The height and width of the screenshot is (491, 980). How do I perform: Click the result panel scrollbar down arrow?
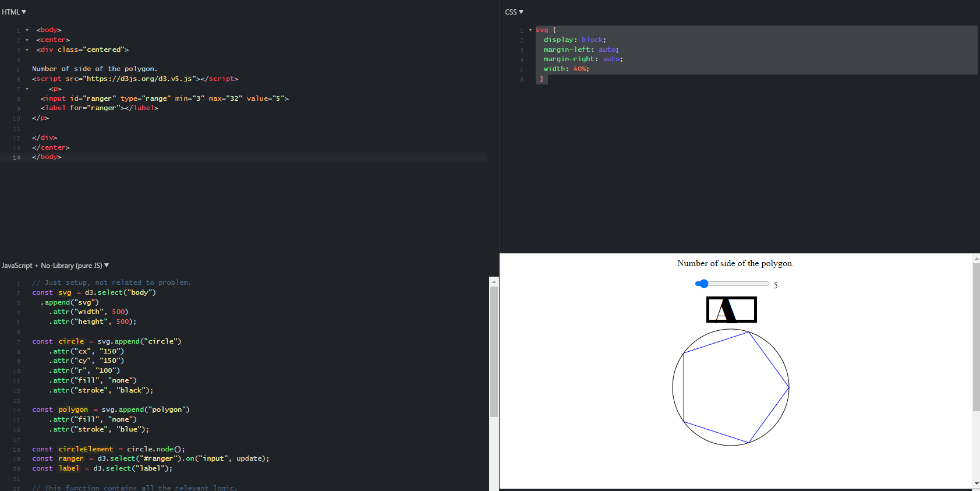(x=976, y=484)
